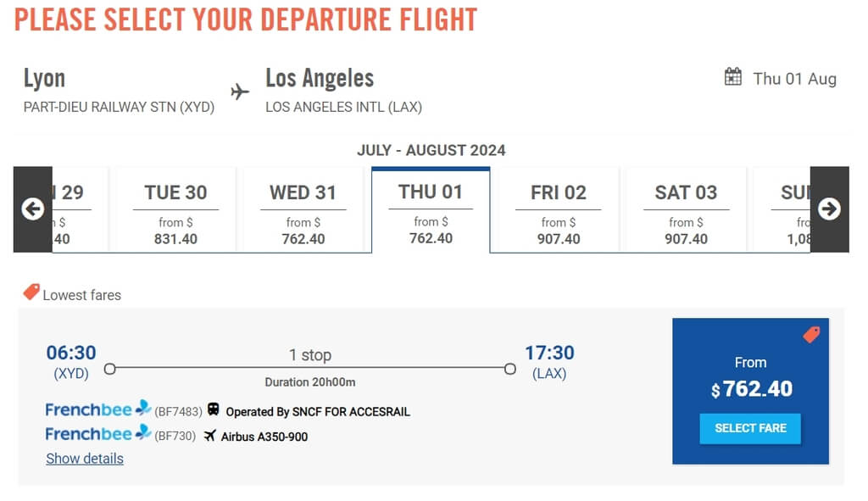Click the SELECT FARE button
Screen dimensions: 868x501
[750, 428]
